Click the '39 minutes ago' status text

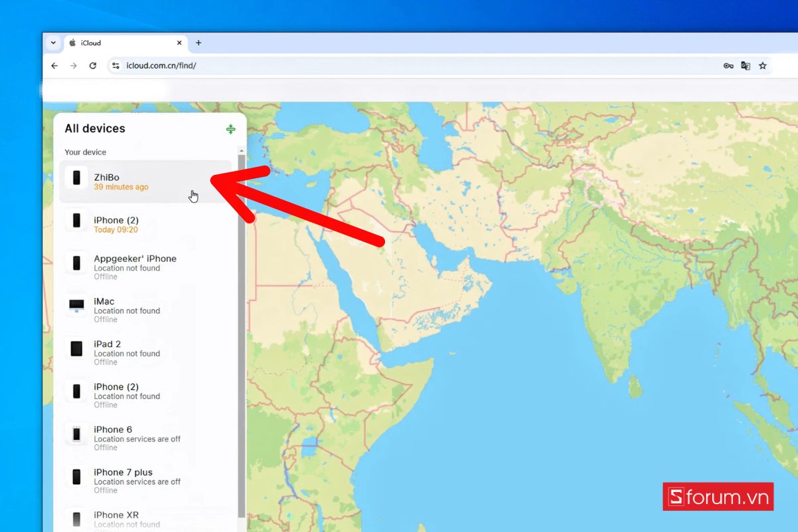point(121,188)
